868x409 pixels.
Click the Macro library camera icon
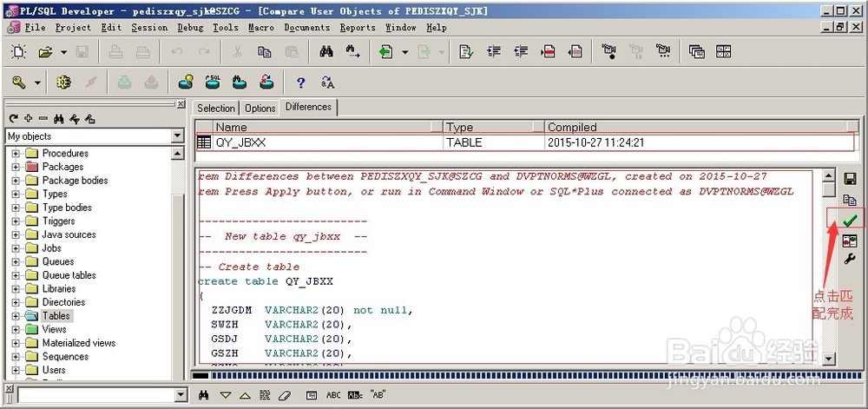(x=662, y=52)
